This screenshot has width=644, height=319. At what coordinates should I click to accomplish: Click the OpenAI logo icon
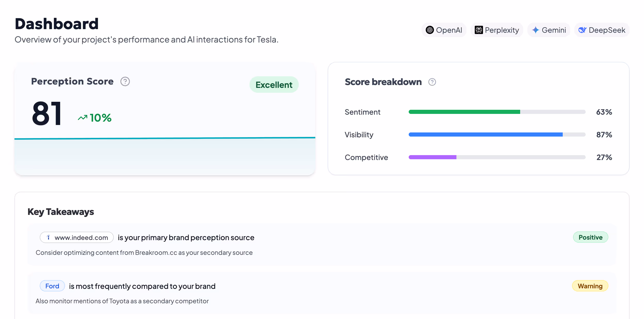pyautogui.click(x=430, y=30)
